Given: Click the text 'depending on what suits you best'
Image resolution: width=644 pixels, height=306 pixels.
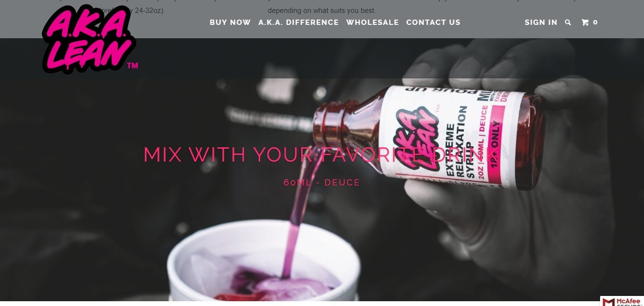Looking at the screenshot, I should point(322,11).
